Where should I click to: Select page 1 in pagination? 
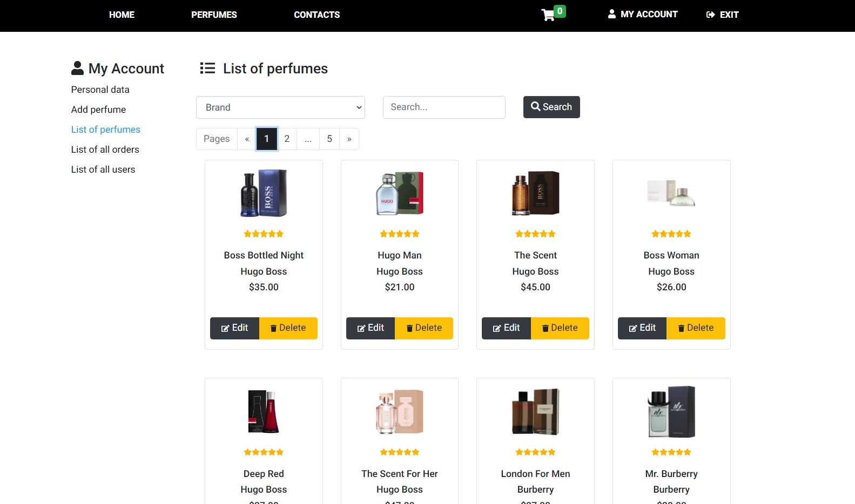click(267, 139)
